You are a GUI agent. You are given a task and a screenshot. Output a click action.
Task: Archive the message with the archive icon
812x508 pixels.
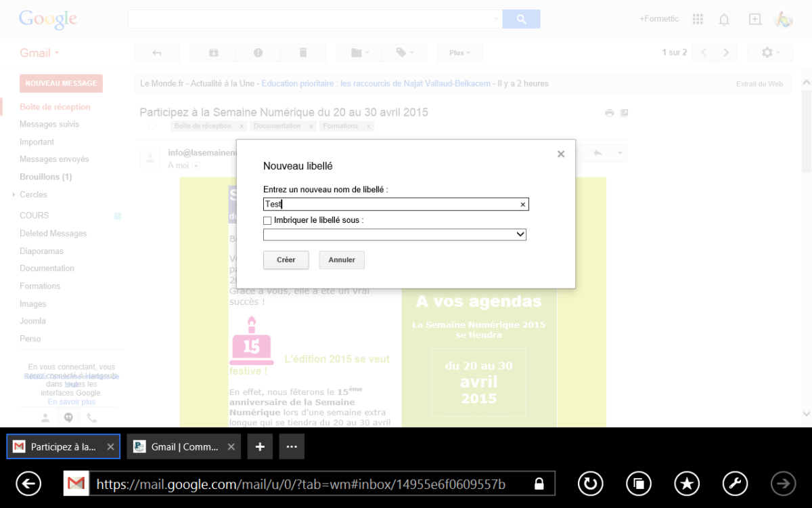[x=213, y=53]
